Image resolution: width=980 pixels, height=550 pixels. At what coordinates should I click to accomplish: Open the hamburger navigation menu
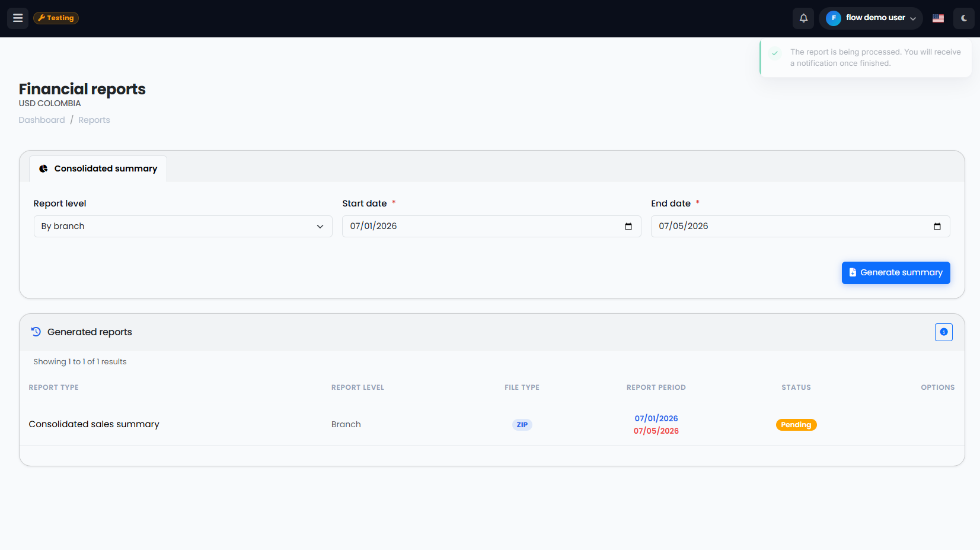coord(18,18)
